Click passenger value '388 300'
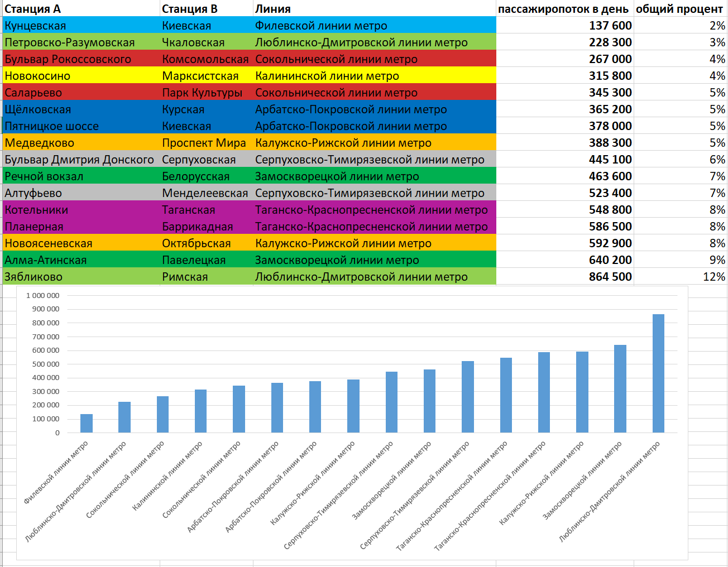 (x=564, y=142)
